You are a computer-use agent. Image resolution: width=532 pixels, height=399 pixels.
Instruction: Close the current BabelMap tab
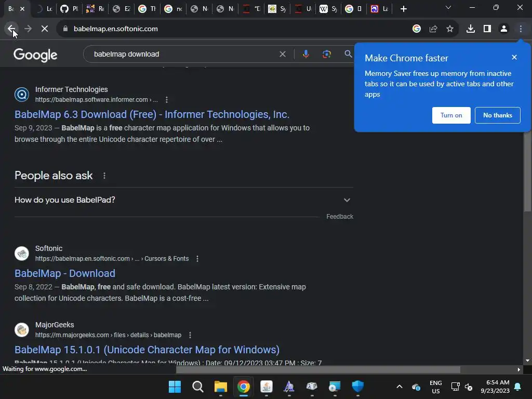coord(22,9)
